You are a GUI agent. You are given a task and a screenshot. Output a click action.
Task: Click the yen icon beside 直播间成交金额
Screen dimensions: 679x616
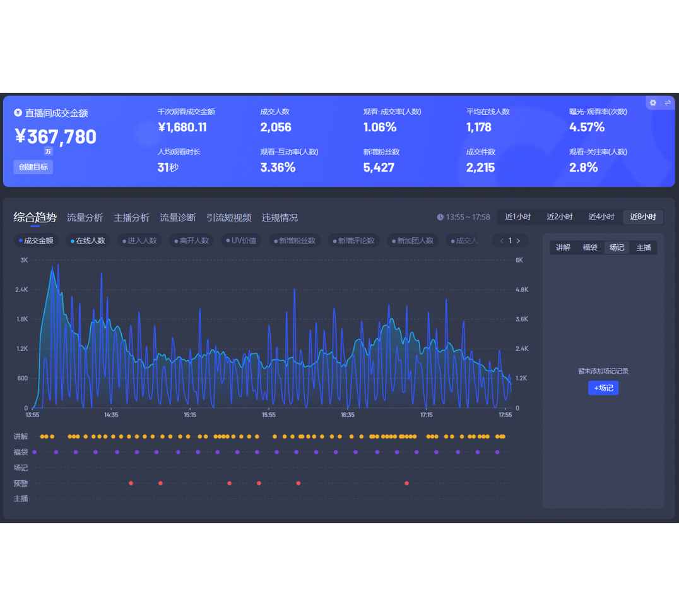[x=18, y=112]
